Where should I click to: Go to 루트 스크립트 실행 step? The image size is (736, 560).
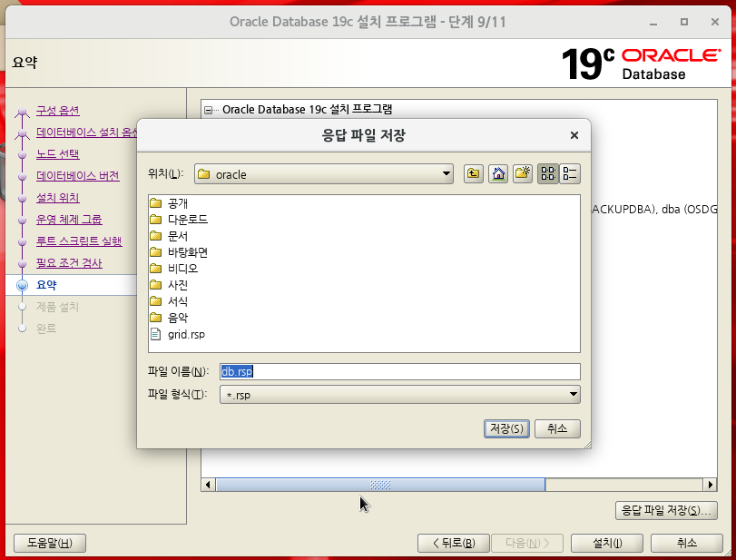click(x=79, y=241)
